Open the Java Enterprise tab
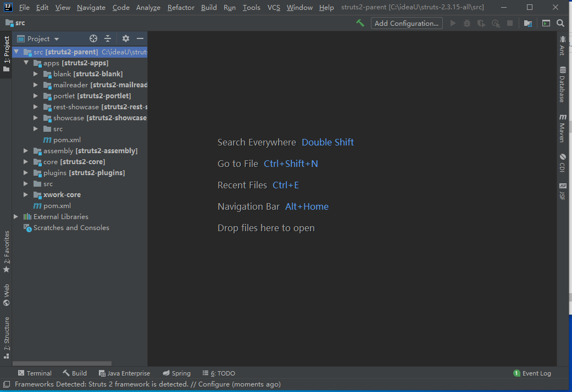This screenshot has width=572, height=392. [x=124, y=373]
